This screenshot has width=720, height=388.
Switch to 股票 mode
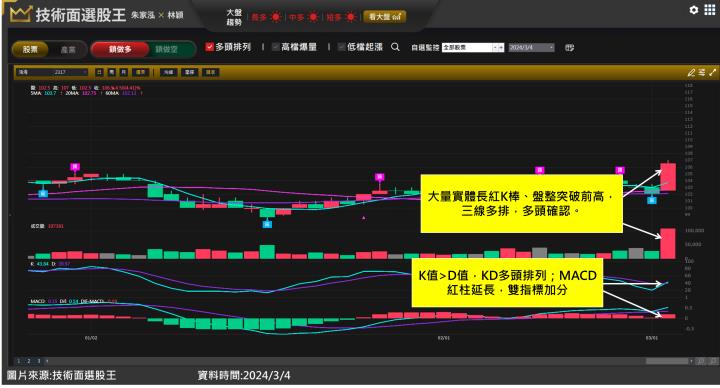point(30,49)
